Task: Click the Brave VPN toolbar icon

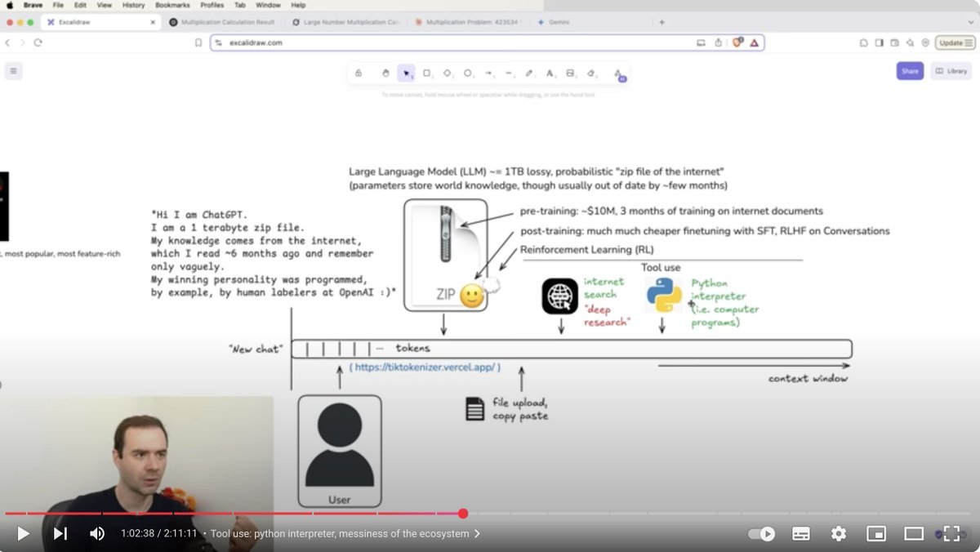Action: [x=925, y=42]
